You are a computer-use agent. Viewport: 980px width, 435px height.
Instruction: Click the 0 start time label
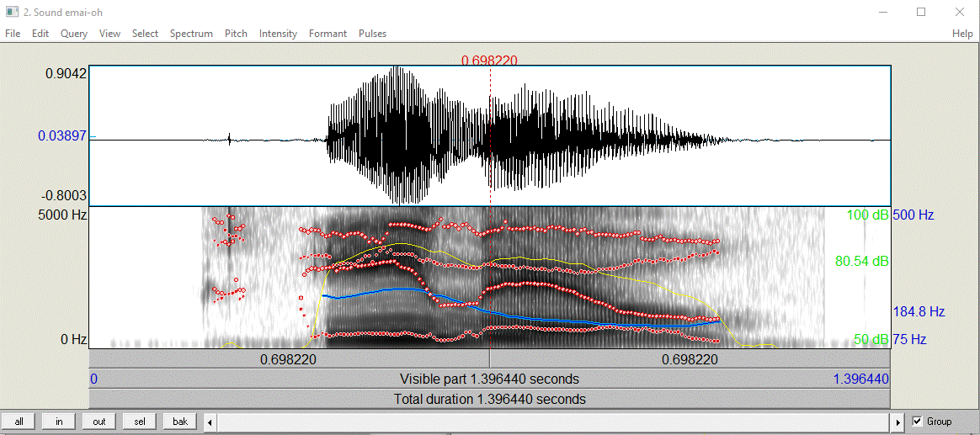93,379
